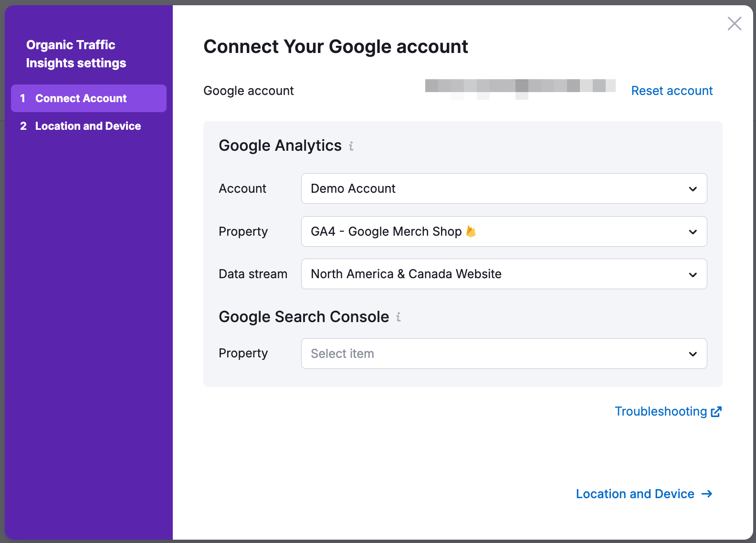Go to step 2 Location and Device
The height and width of the screenshot is (543, 756).
[x=89, y=126]
